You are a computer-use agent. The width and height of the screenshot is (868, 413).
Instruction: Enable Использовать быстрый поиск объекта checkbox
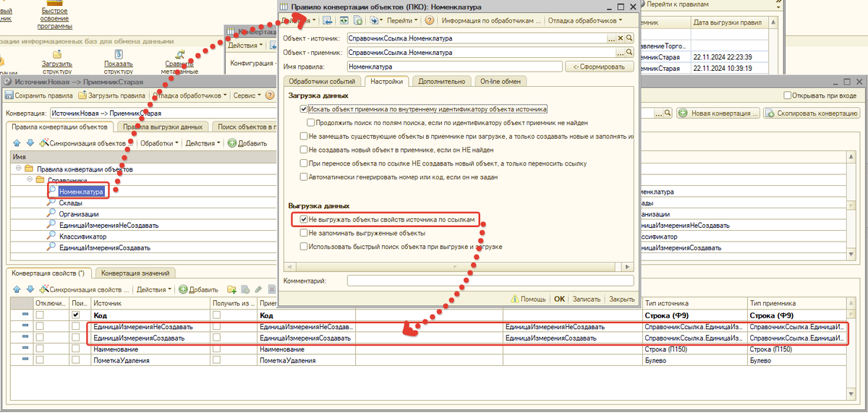(303, 247)
